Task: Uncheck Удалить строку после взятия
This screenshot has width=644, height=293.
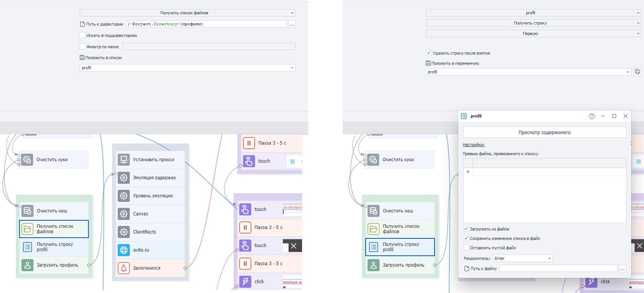Action: (429, 53)
